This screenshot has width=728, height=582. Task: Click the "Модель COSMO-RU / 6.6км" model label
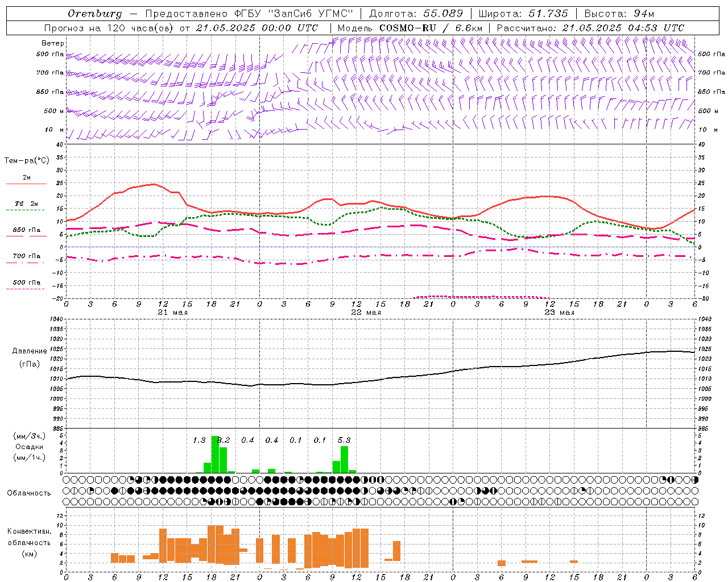coord(411,28)
